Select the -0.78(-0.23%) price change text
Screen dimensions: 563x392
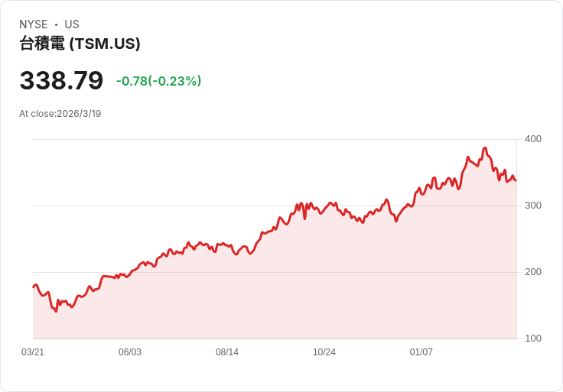[158, 81]
